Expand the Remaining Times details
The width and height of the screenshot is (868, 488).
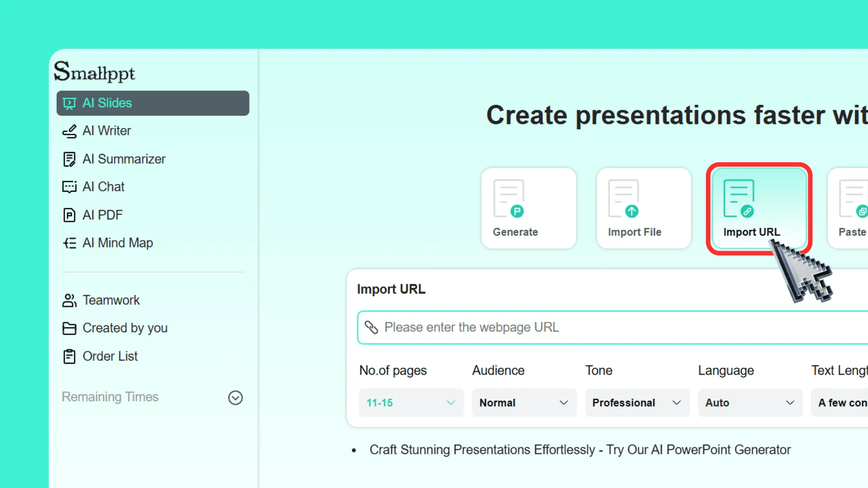point(235,398)
